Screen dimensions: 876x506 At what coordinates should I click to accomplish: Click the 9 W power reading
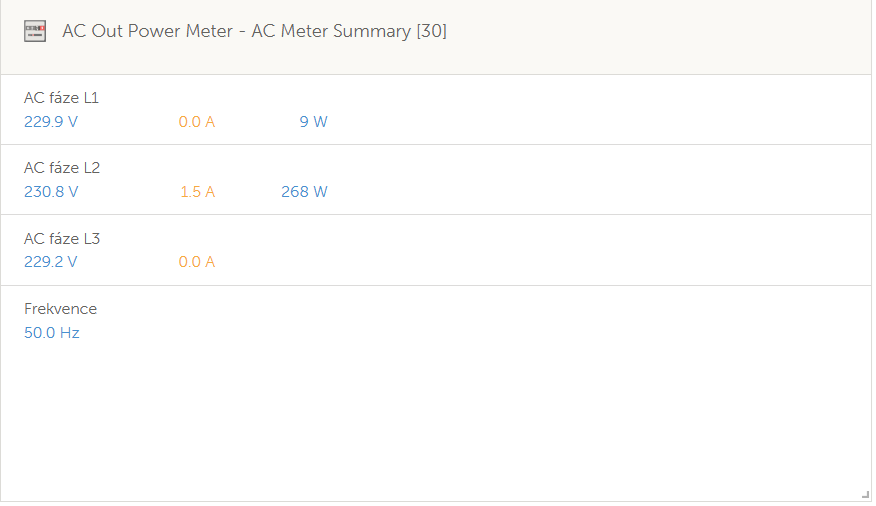coord(313,122)
